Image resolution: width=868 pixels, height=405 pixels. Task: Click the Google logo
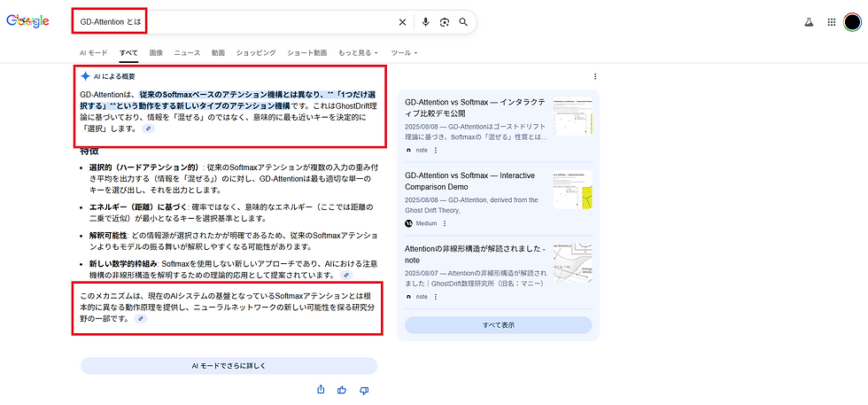(27, 21)
